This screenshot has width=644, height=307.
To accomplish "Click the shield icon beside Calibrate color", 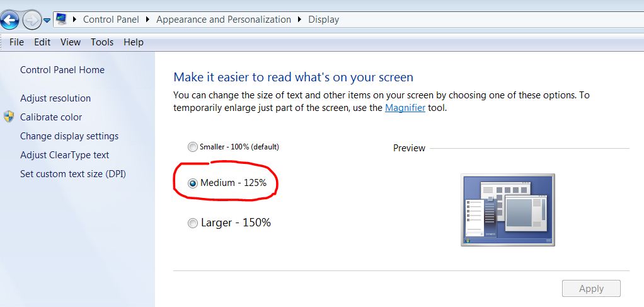I will coord(9,117).
